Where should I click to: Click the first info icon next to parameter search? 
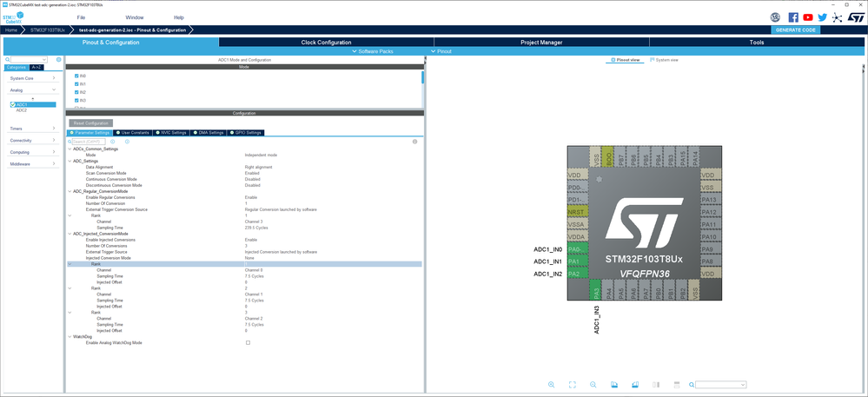(112, 142)
